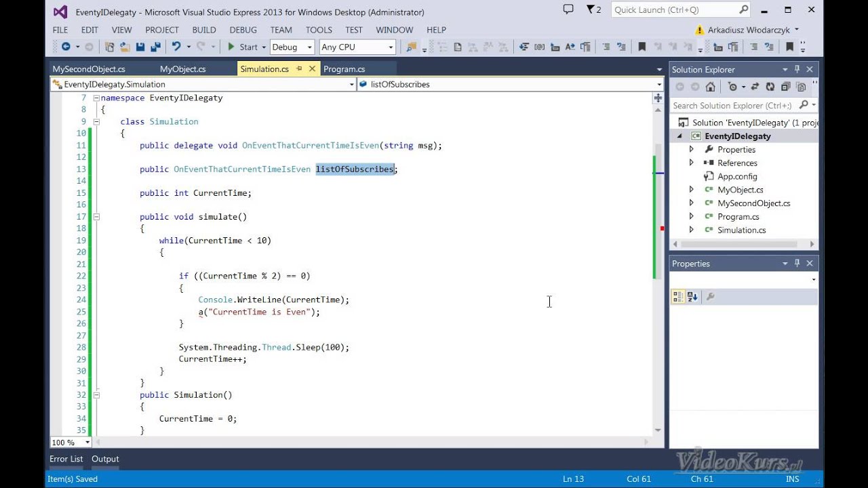Toggle pin on Simulation.cs tab

click(299, 68)
